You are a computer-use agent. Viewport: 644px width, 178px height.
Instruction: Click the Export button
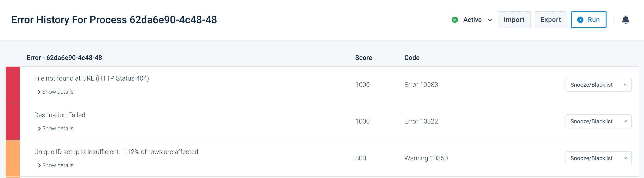[x=551, y=20]
